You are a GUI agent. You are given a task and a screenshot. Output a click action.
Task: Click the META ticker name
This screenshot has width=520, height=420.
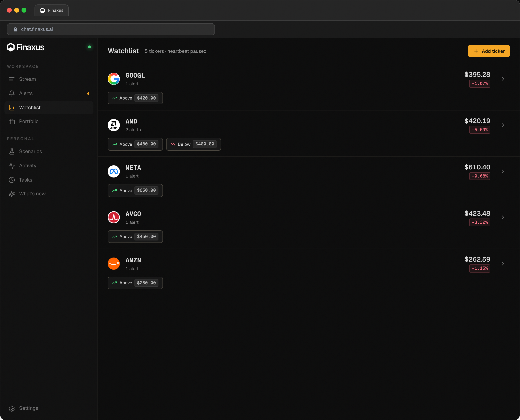(133, 168)
